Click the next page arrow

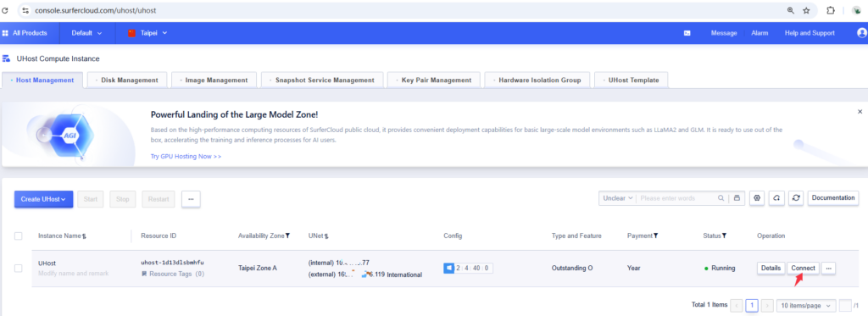click(x=767, y=306)
